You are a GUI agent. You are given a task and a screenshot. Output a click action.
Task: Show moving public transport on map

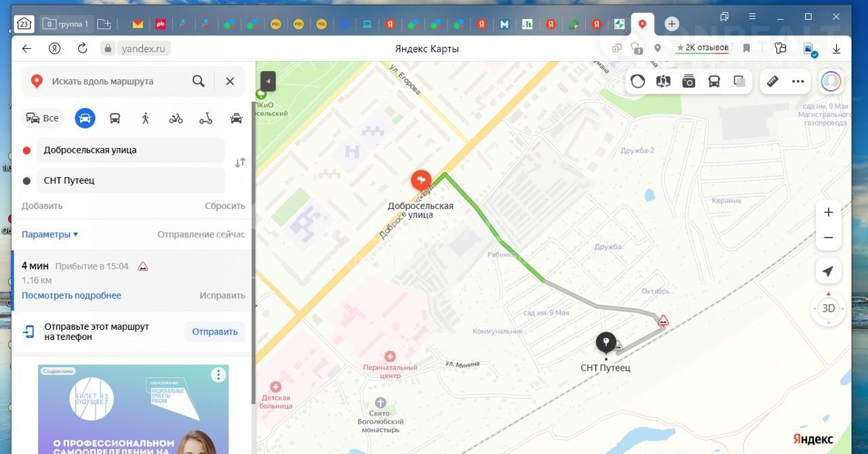click(714, 81)
